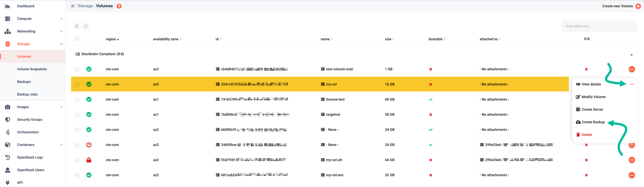644x187 pixels.
Task: Open Volume Snapshots in sidebar
Action: (x=32, y=69)
